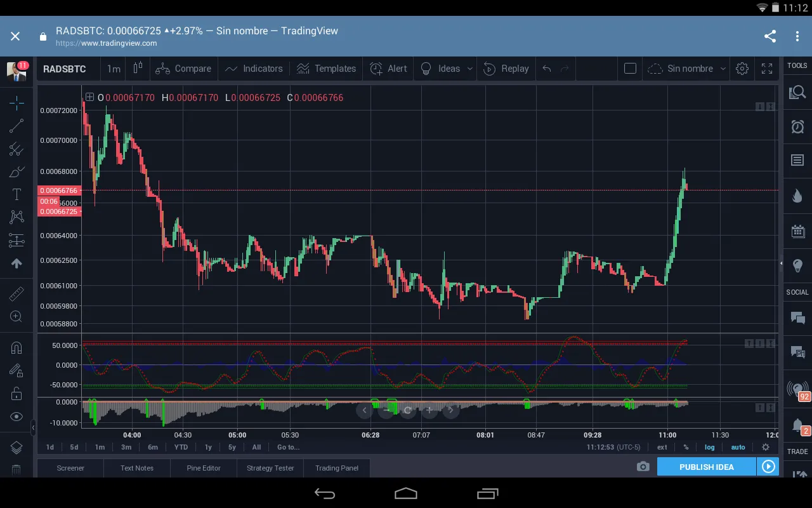Open the watchlist panel icon

click(797, 93)
